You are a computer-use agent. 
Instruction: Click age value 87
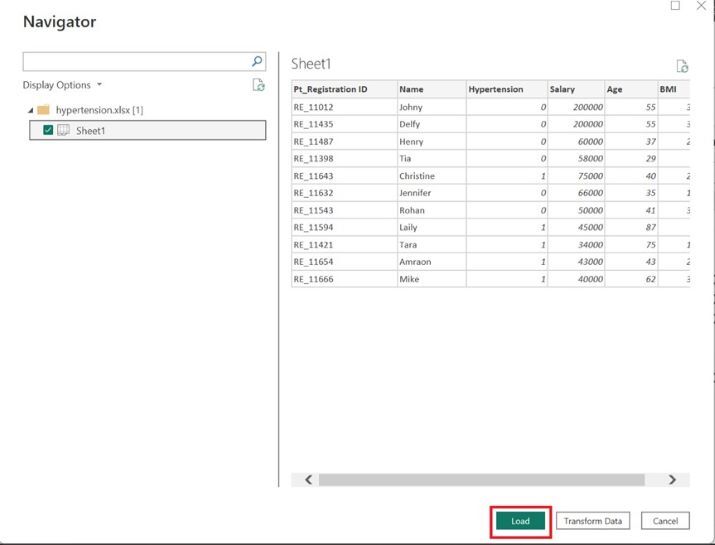point(651,228)
